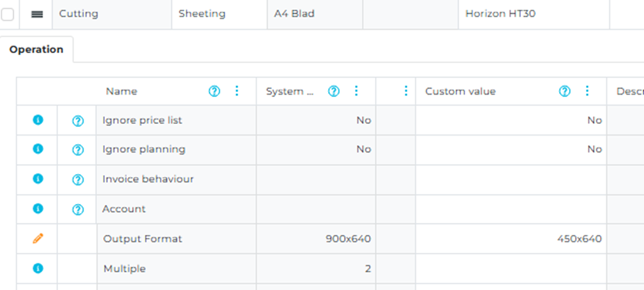
Task: Select the custom value 450x640 cell
Action: tap(579, 239)
